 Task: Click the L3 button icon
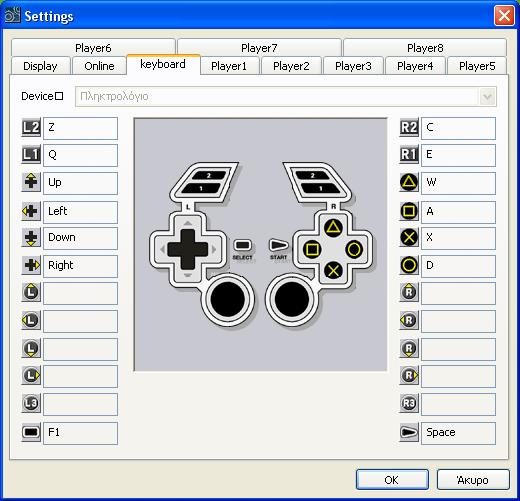point(31,404)
